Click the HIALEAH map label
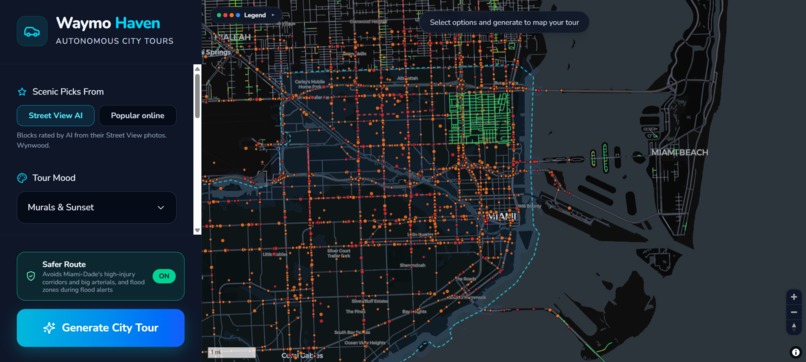This screenshot has height=362, width=806. [x=232, y=38]
